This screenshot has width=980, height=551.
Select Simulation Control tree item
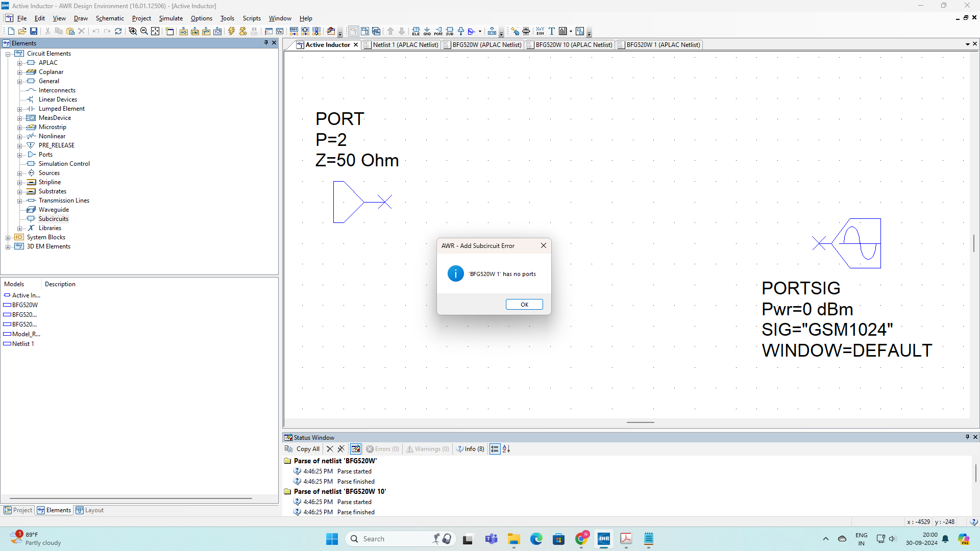[64, 164]
